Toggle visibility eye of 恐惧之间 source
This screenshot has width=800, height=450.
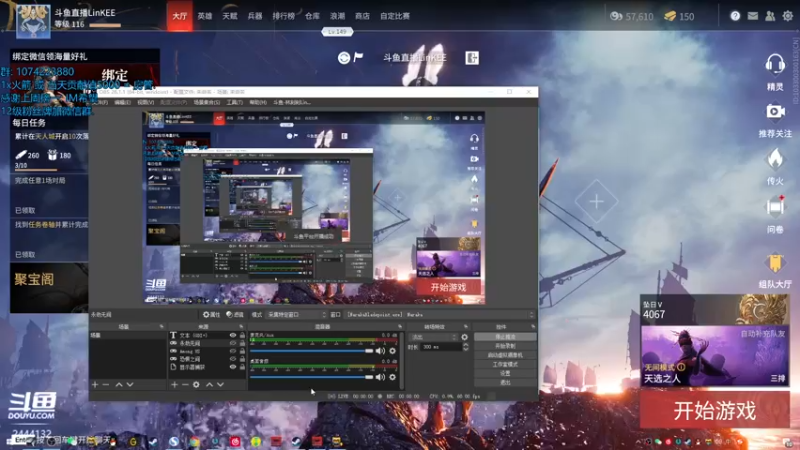[233, 359]
